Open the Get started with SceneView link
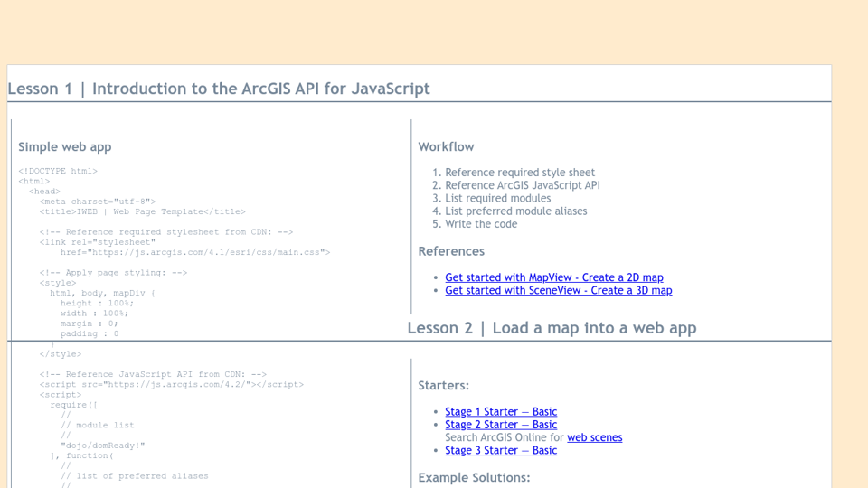 pyautogui.click(x=558, y=290)
